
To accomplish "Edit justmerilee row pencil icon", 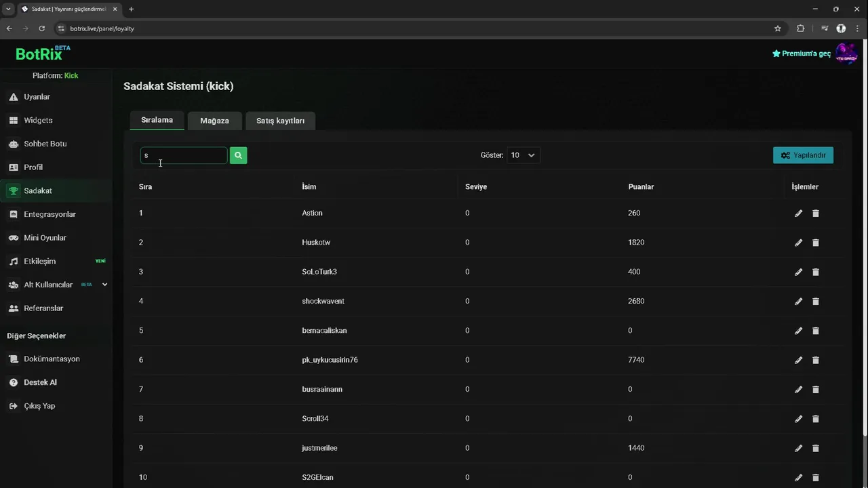I will pyautogui.click(x=798, y=448).
